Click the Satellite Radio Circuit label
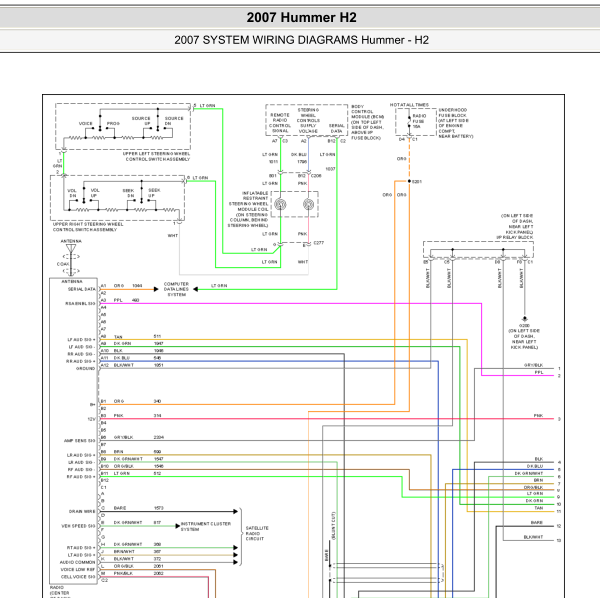600x598 pixels. point(257,533)
